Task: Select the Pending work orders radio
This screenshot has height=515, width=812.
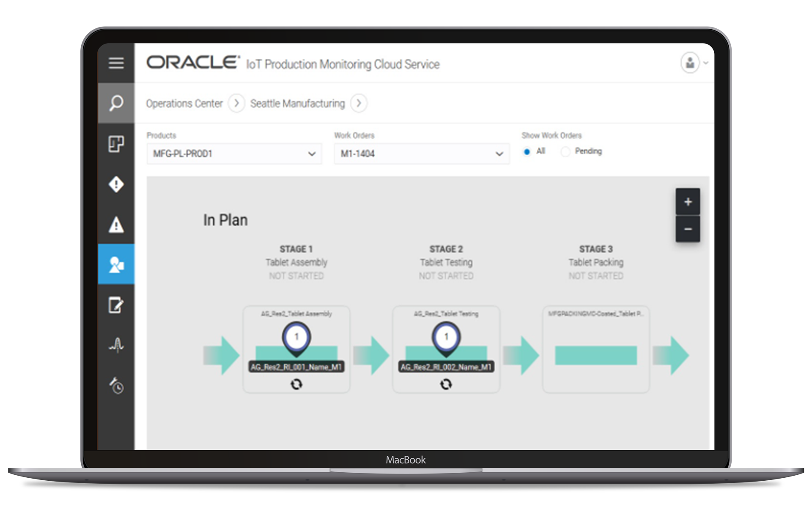Action: pos(565,151)
